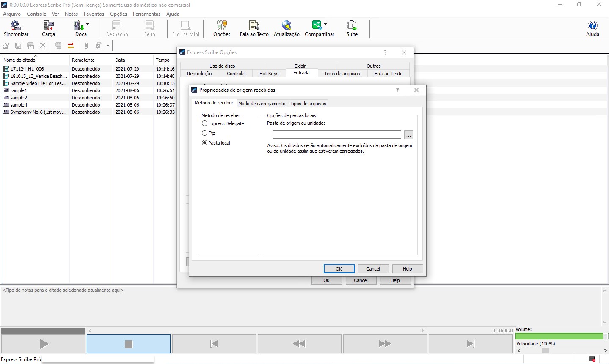Click the Sincronizar toolbar icon
This screenshot has height=364, width=609.
[16, 28]
